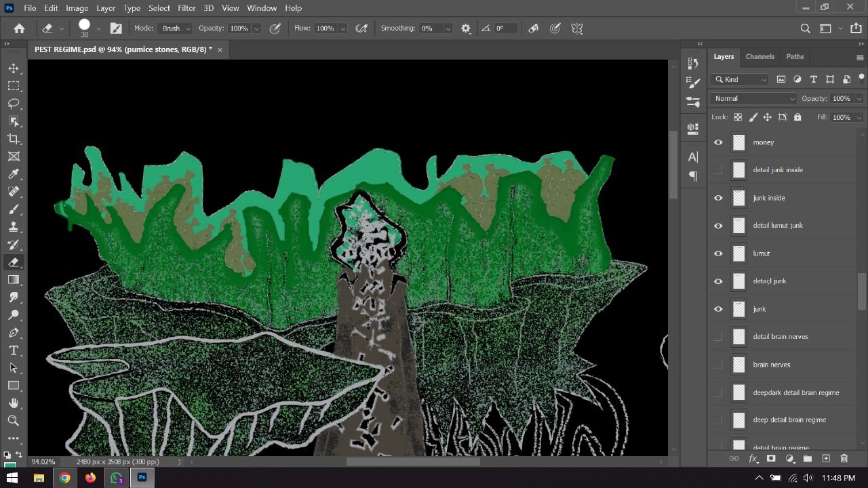Select the Hand tool
The width and height of the screenshot is (868, 488).
tap(14, 403)
